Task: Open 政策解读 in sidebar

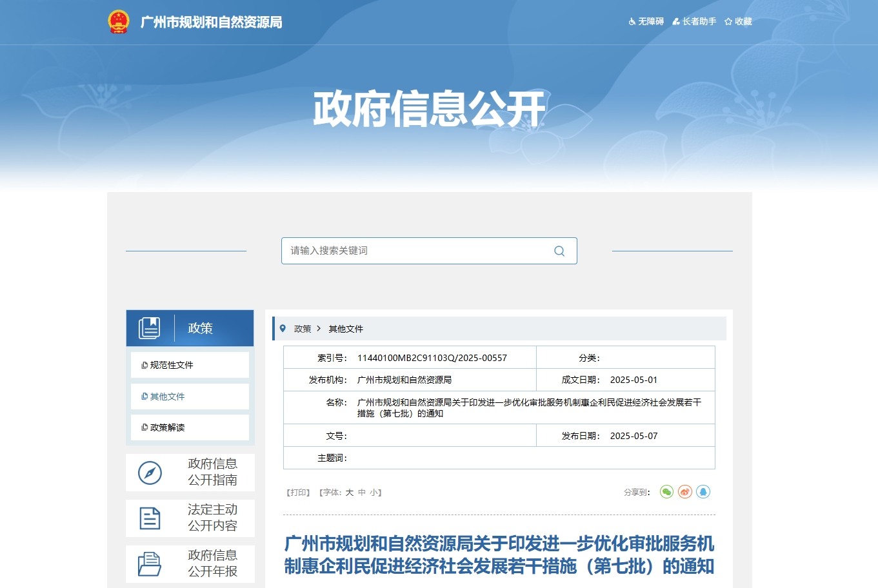Action: [167, 427]
